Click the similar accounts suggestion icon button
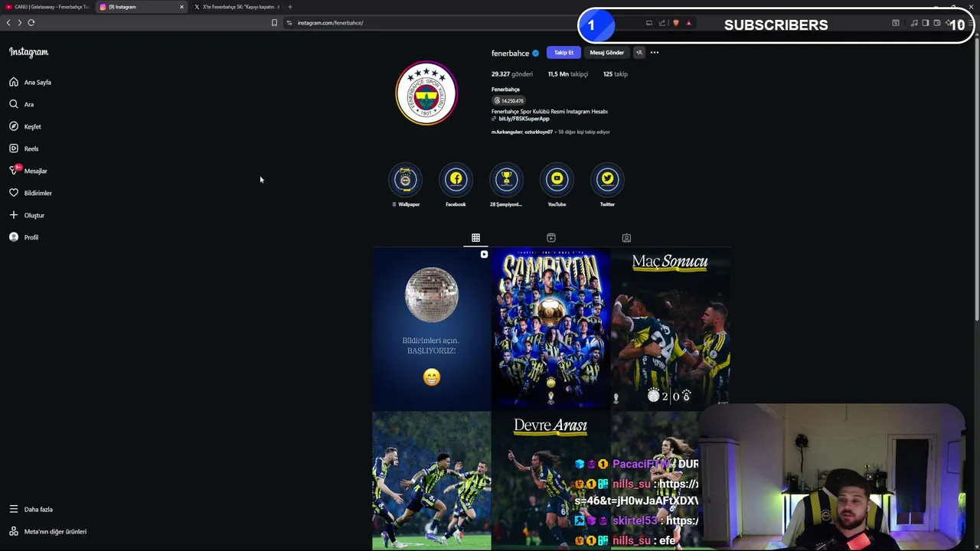This screenshot has height=551, width=980. tap(639, 53)
